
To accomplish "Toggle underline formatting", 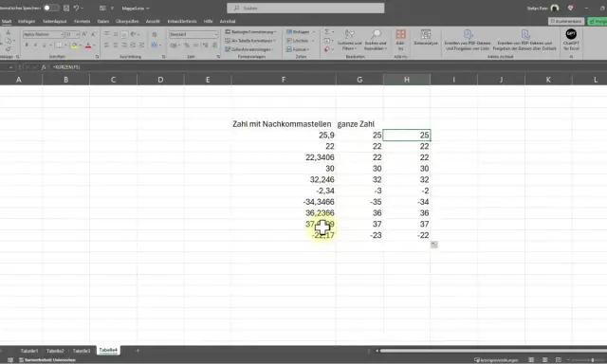I will pos(45,45).
